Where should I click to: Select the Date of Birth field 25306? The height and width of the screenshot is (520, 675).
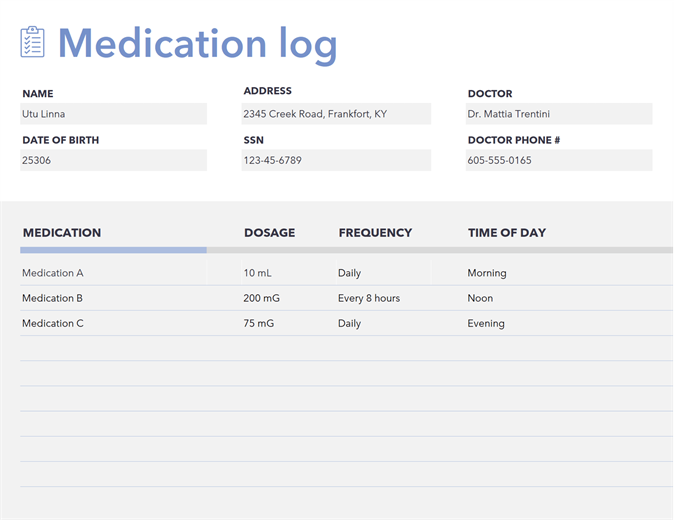pyautogui.click(x=113, y=160)
